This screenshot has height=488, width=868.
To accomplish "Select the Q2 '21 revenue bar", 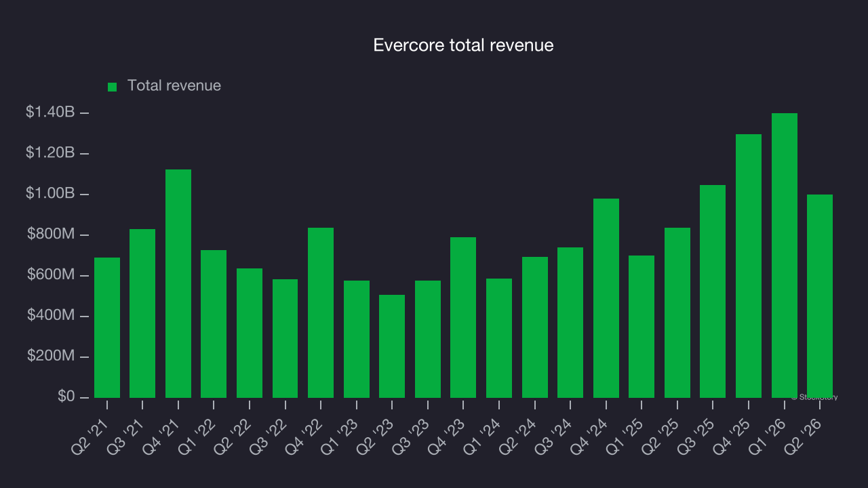I will 107,327.
